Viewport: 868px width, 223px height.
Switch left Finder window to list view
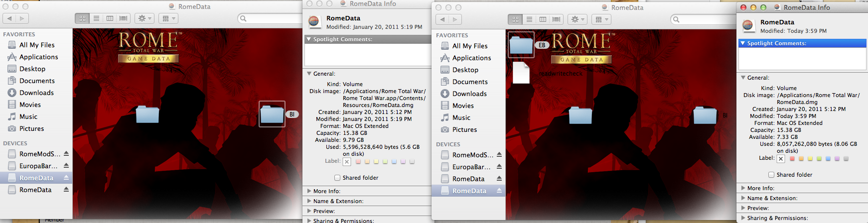(96, 18)
